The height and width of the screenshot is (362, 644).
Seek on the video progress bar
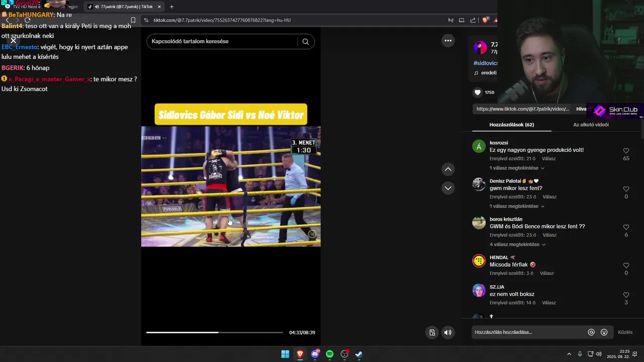[x=214, y=332]
